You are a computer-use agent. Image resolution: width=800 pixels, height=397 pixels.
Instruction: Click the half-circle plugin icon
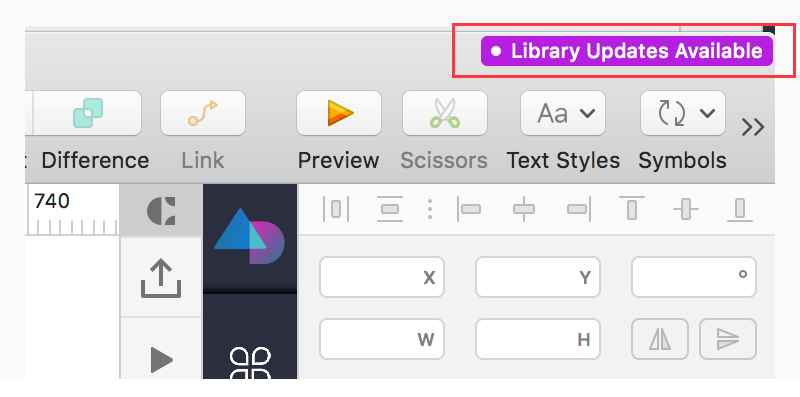(x=161, y=211)
